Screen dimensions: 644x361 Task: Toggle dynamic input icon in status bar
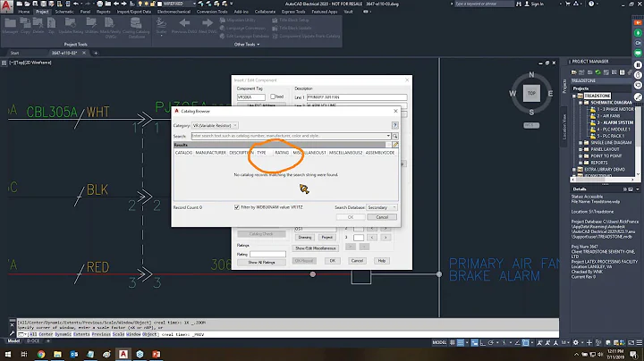click(474, 342)
